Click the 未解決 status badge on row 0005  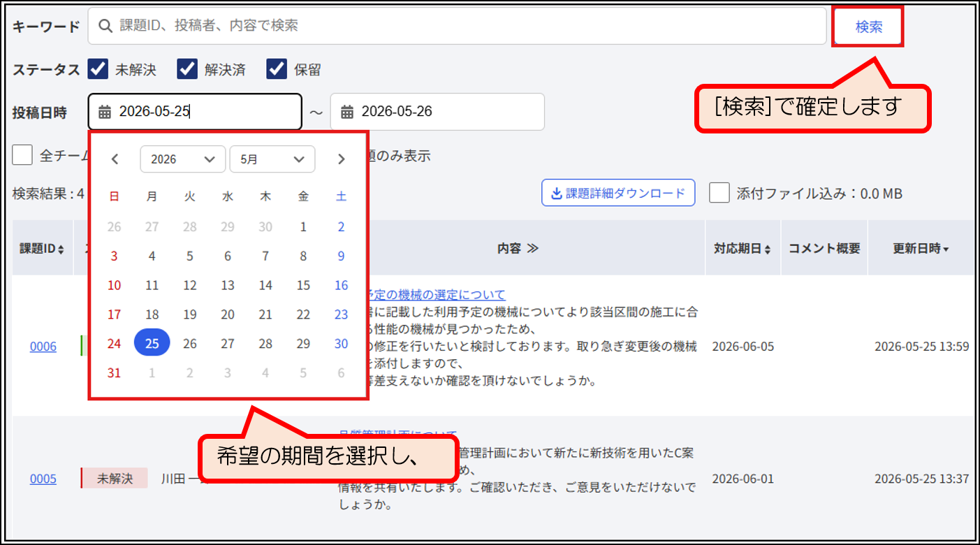coord(115,479)
